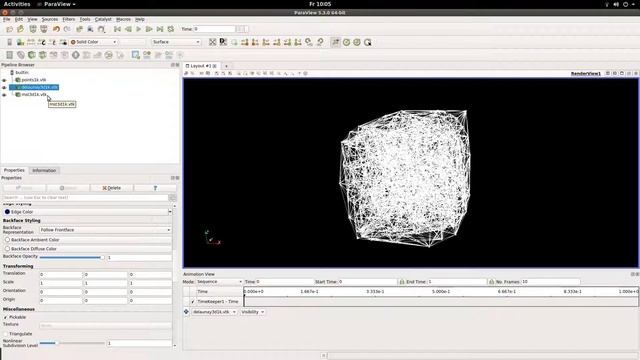
Task: Toggle the Start Time lock icon
Action: coord(402,282)
